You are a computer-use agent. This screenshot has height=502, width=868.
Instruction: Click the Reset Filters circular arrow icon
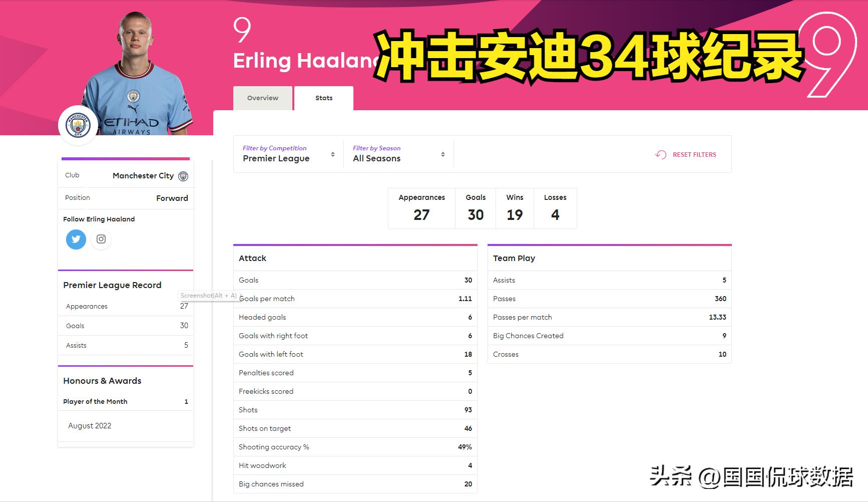(661, 155)
